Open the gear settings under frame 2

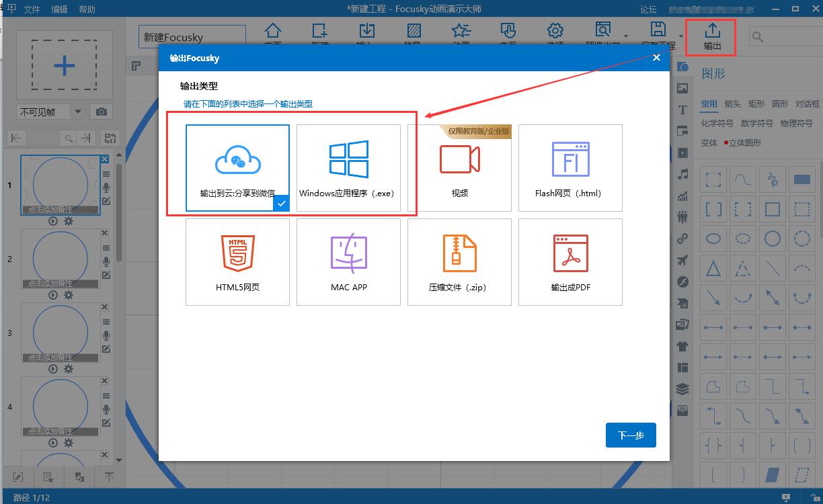pos(68,294)
